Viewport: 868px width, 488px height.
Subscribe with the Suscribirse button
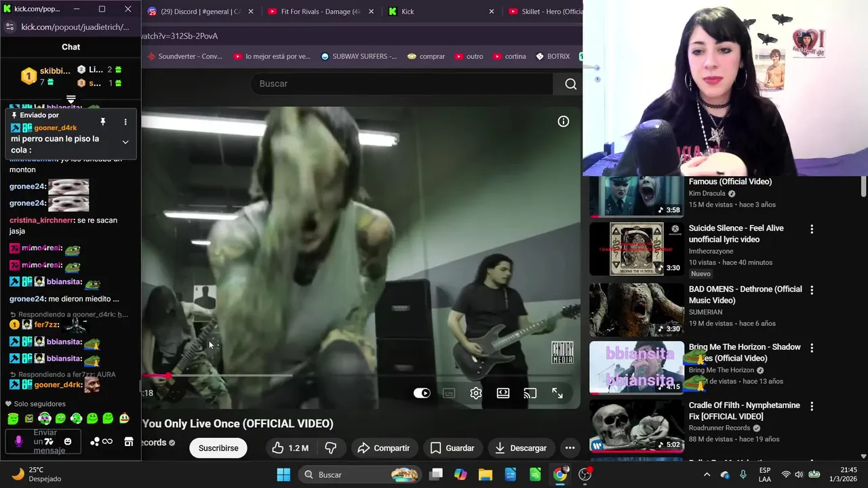coord(218,448)
